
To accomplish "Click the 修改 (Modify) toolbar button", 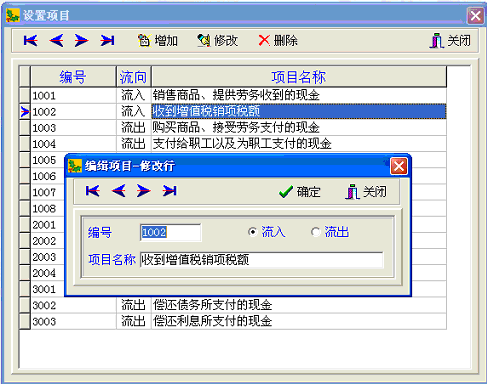I will (217, 41).
